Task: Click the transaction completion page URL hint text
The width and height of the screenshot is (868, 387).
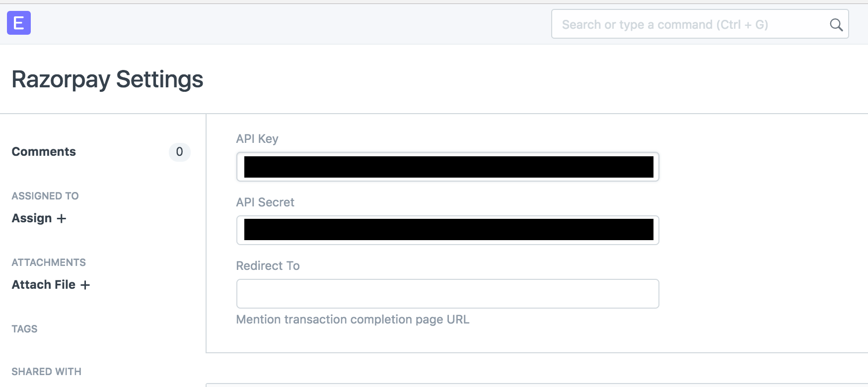Action: pyautogui.click(x=353, y=320)
